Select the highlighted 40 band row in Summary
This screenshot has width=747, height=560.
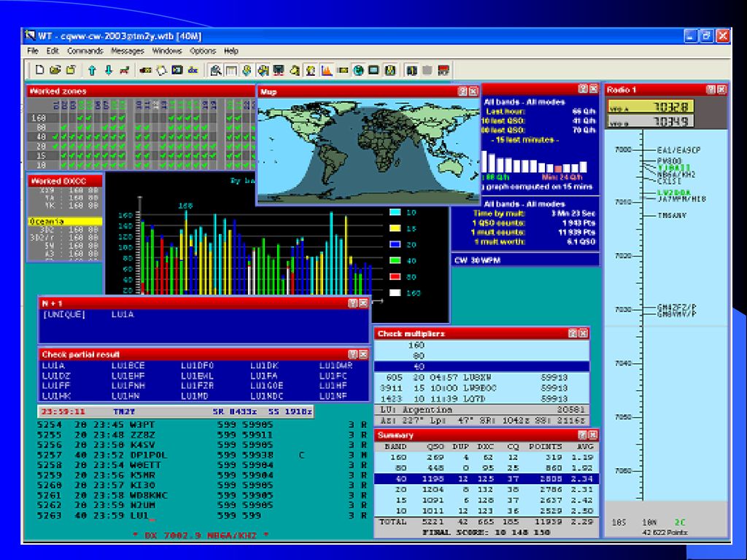tap(486, 478)
